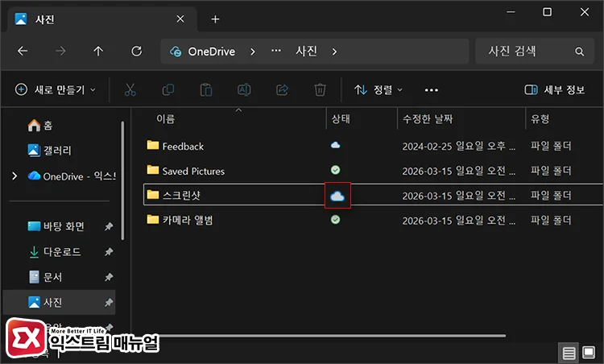Unpin 바탕 화면 using its pin icon
The height and width of the screenshot is (364, 604).
(x=109, y=226)
